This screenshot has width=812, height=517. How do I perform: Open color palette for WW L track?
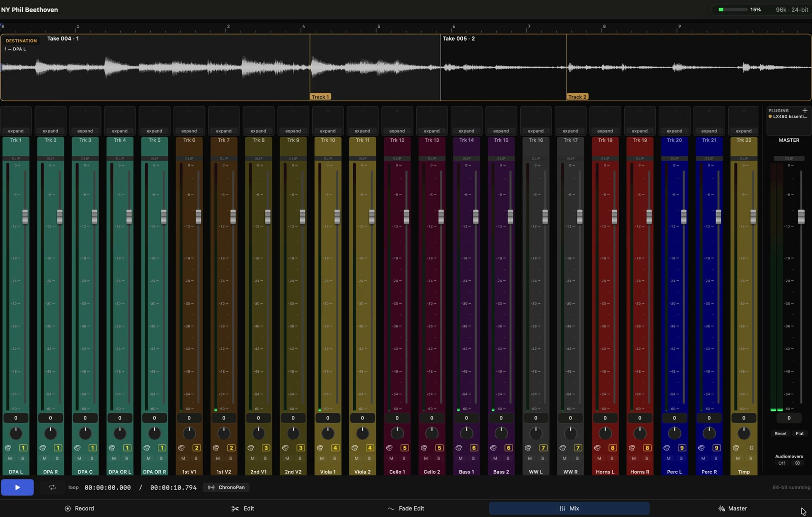[x=528, y=448]
